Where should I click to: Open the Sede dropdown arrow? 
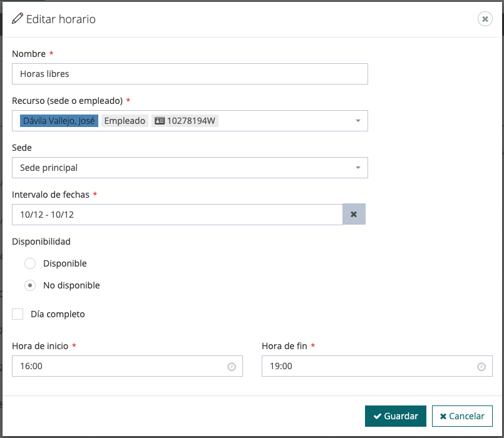tap(357, 168)
